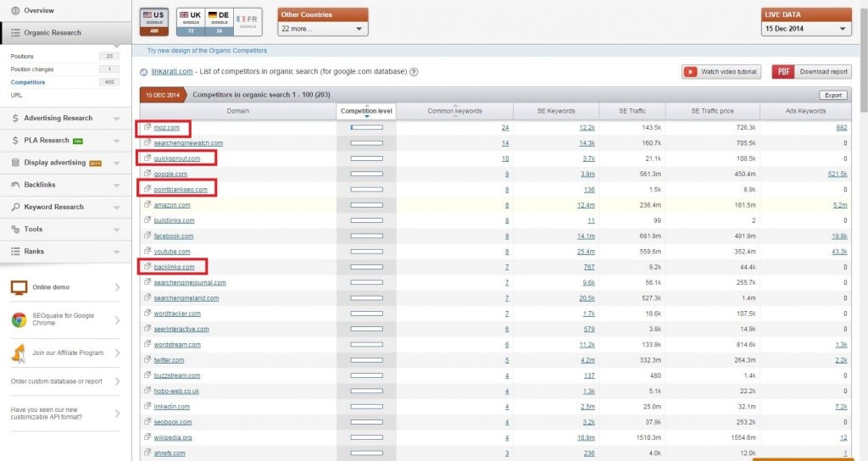Image resolution: width=868 pixels, height=461 pixels.
Task: Open external link icon beside amazon.com
Action: click(x=147, y=205)
